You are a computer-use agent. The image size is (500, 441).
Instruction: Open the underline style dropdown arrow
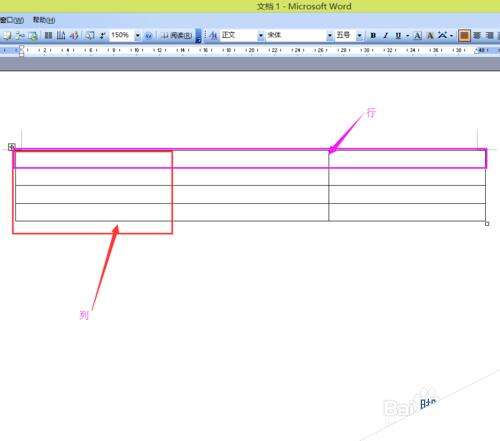click(407, 35)
